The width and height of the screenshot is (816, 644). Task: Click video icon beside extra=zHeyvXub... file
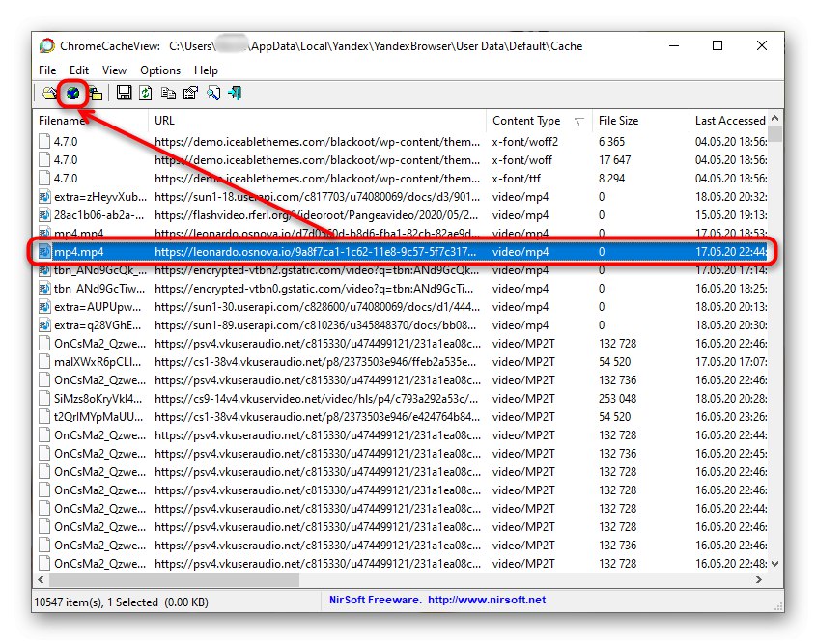(44, 197)
